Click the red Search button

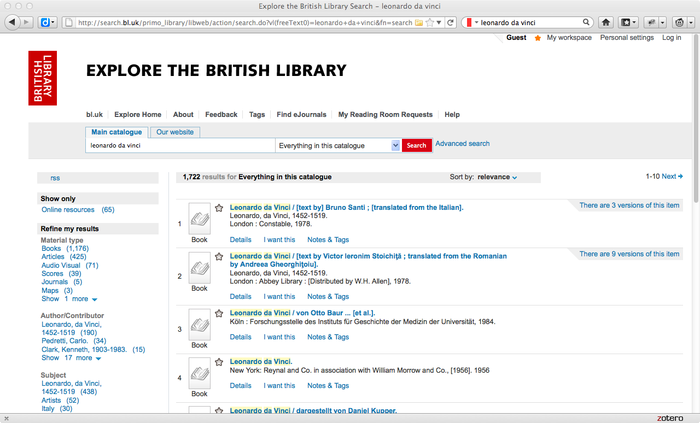417,145
